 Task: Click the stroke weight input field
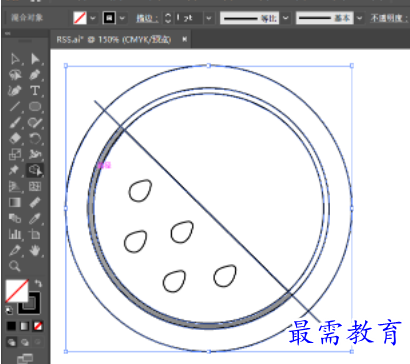tap(188, 18)
